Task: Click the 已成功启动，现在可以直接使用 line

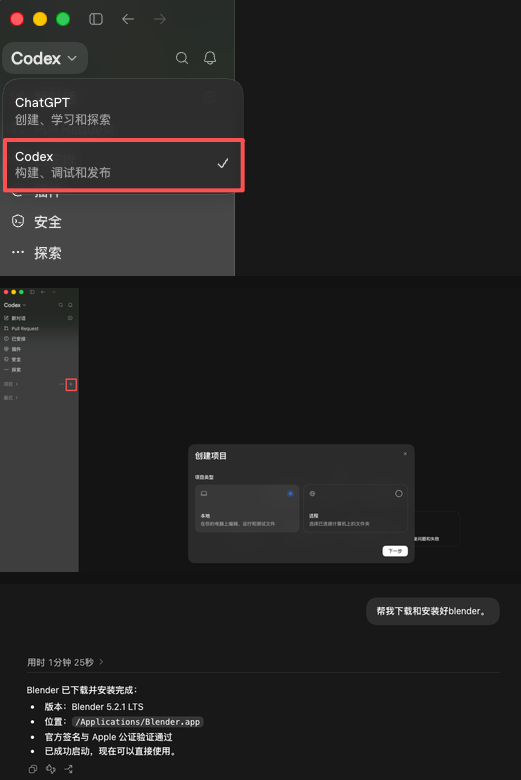Action: (110, 751)
